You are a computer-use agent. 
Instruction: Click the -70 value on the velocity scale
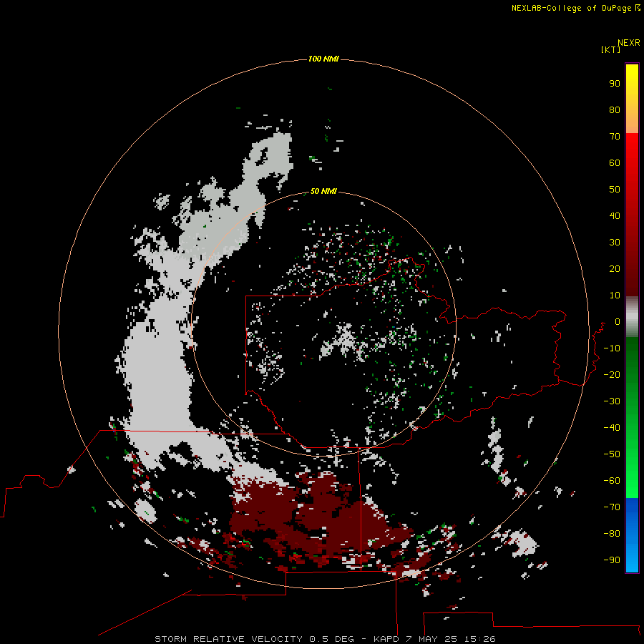coord(612,507)
